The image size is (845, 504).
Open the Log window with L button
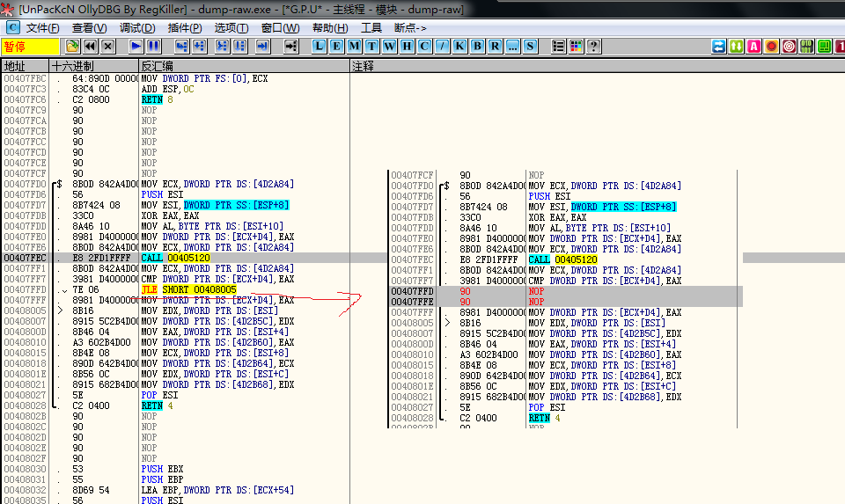[319, 47]
